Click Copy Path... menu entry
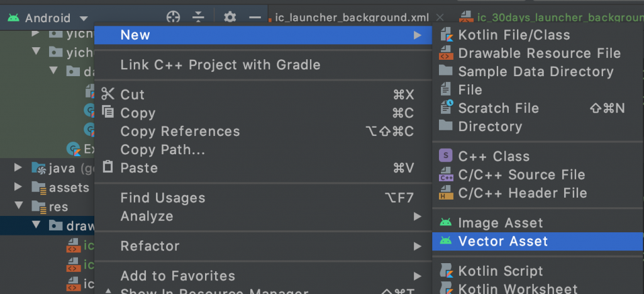This screenshot has height=294, width=644. point(163,150)
